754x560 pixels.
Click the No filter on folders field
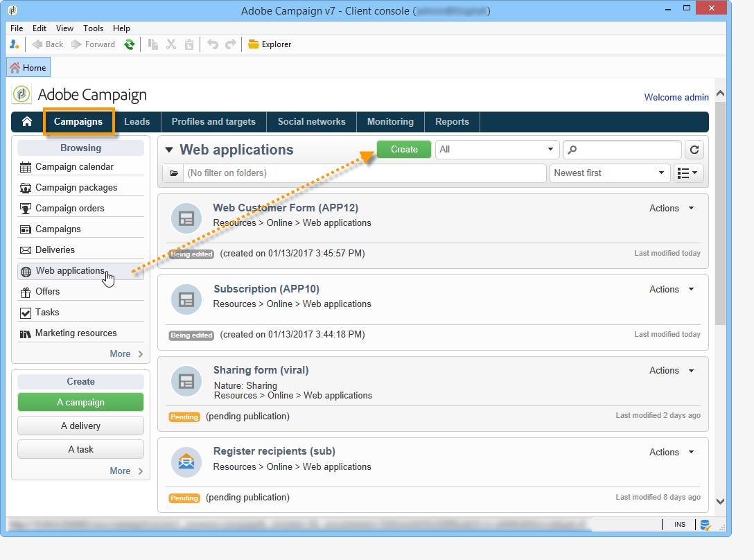[x=365, y=173]
